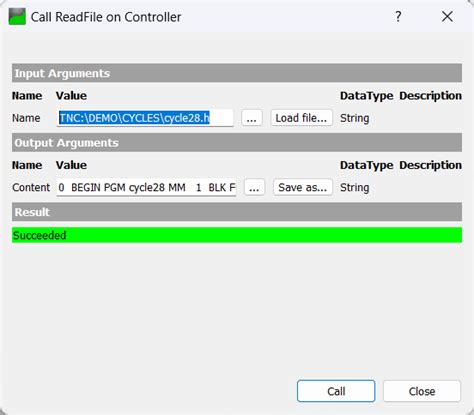
Task: Click the Close button
Action: [422, 391]
